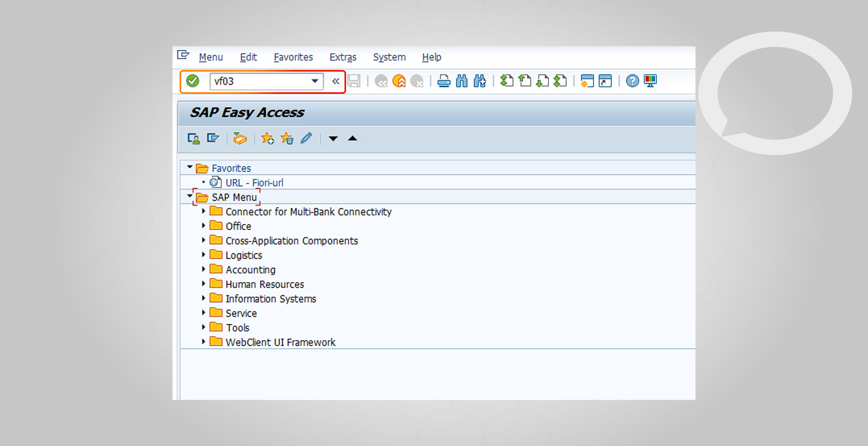Select the Accounting label
Image resolution: width=868 pixels, height=446 pixels.
point(251,270)
